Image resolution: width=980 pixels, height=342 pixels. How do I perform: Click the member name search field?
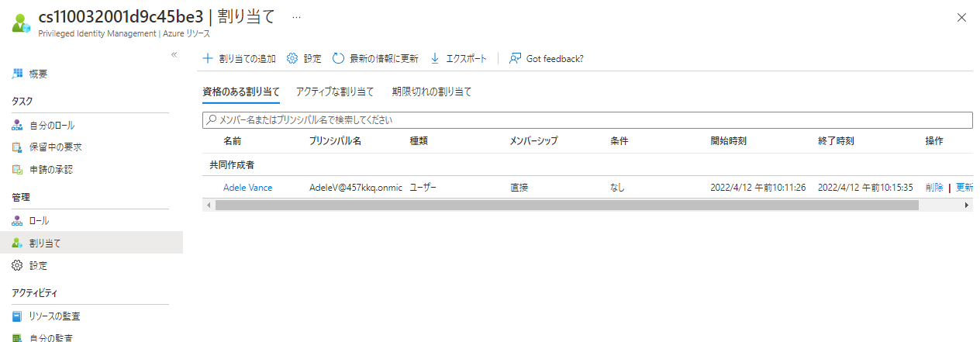tap(587, 120)
